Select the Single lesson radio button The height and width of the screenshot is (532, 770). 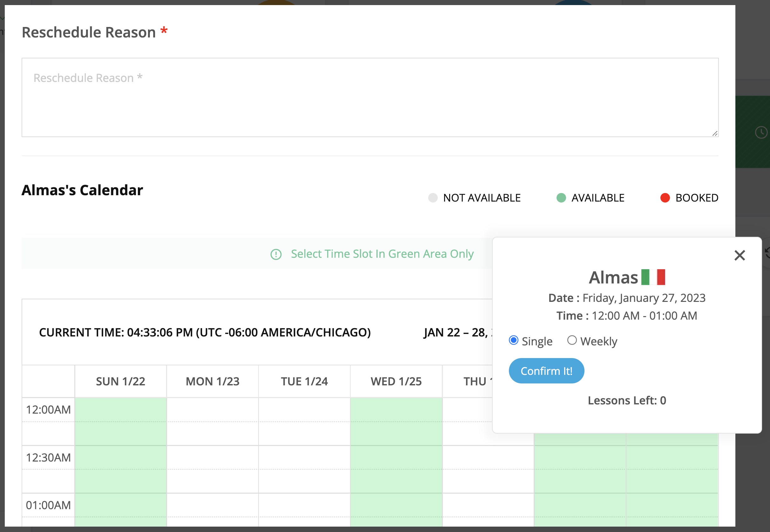[514, 340]
